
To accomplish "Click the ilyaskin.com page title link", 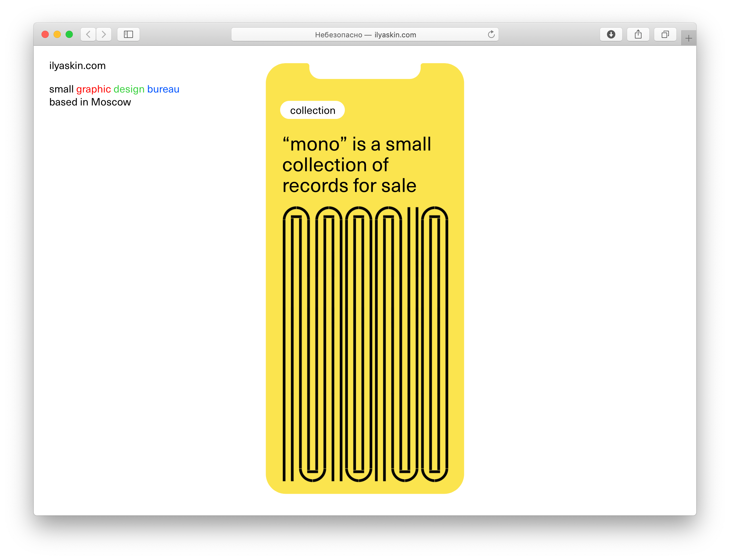I will point(77,66).
